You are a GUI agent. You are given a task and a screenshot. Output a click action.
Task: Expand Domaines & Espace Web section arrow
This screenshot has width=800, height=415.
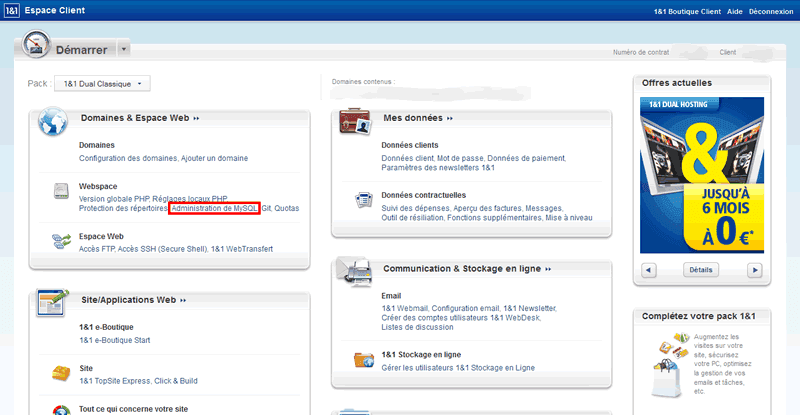(x=196, y=118)
